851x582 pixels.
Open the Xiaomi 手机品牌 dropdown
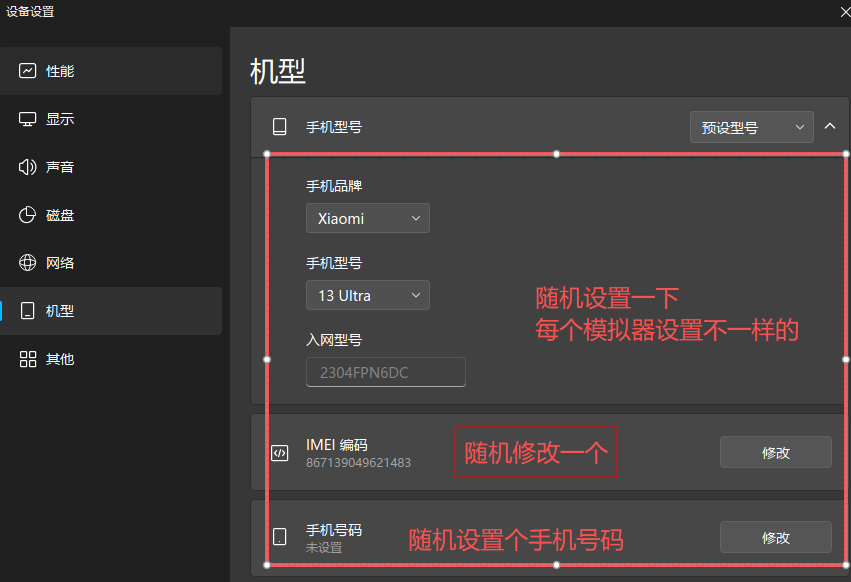click(367, 218)
